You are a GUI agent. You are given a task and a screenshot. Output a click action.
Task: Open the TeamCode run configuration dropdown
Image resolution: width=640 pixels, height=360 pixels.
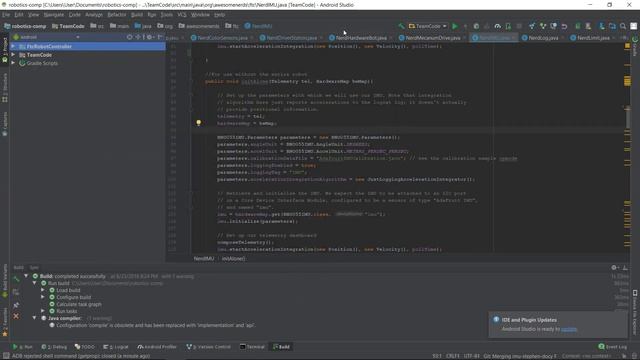[x=427, y=26]
